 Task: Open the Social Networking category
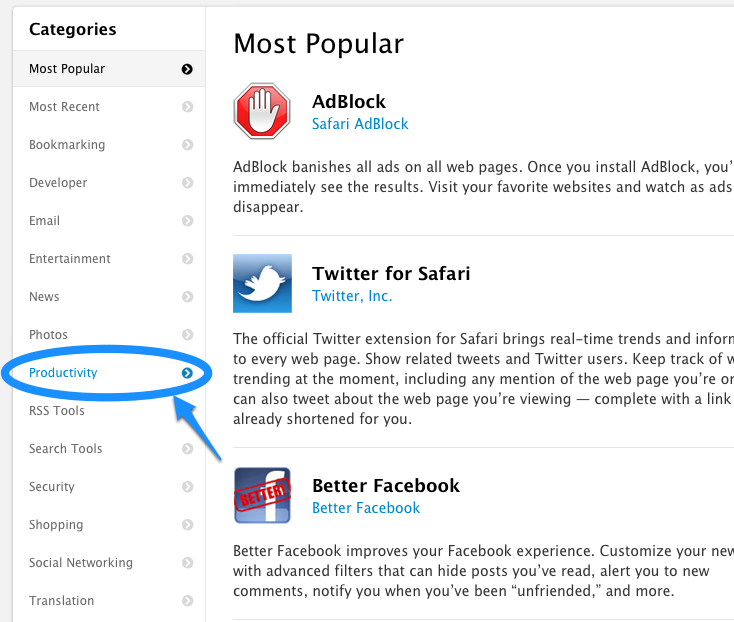81,563
